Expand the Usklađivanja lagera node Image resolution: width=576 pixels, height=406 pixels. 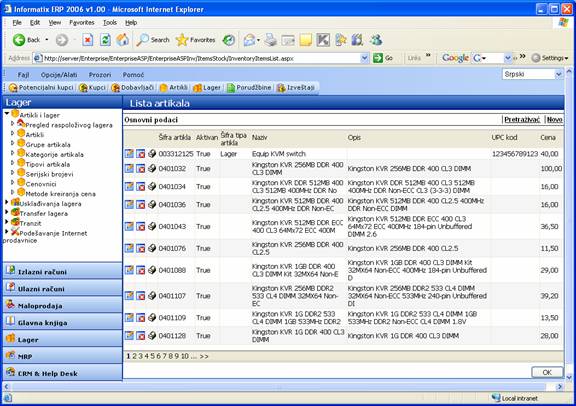(7, 202)
